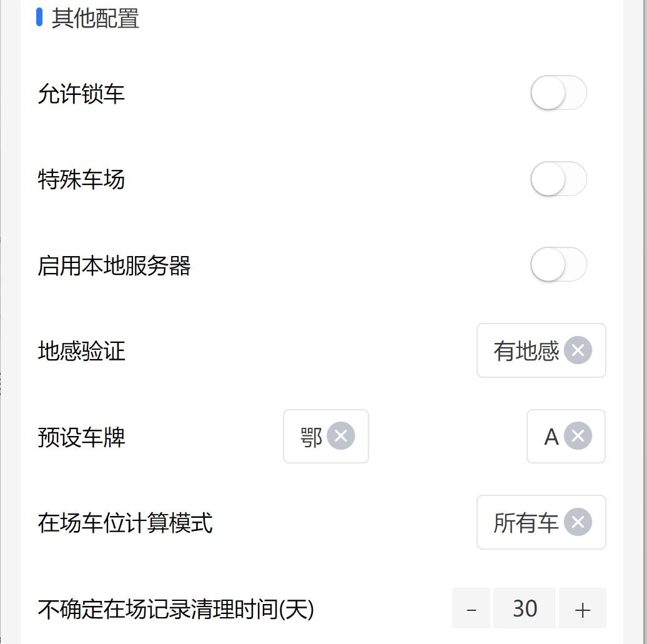Screen dimensions: 647x644
Task: Decrease cleanup days with the minus button
Action: point(472,608)
